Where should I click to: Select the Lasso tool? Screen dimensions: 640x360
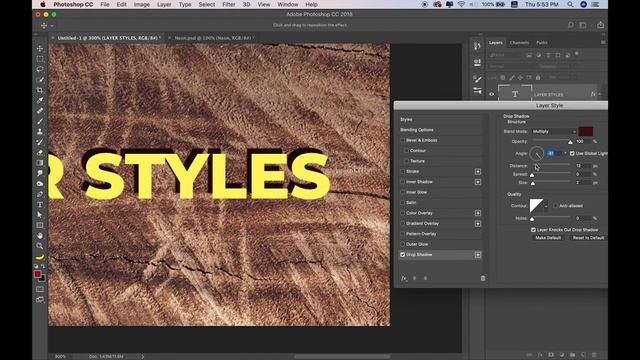click(x=40, y=69)
